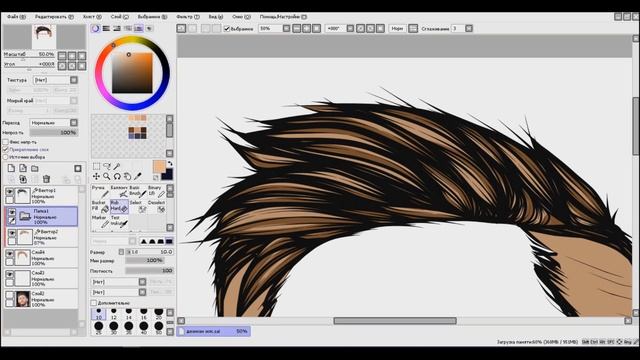Select the zoom magnifier tool
This screenshot has width=640, height=360.
pyautogui.click(x=107, y=176)
